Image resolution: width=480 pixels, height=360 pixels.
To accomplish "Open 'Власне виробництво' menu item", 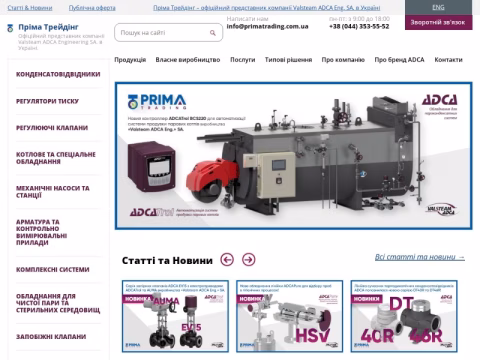I will (x=188, y=60).
